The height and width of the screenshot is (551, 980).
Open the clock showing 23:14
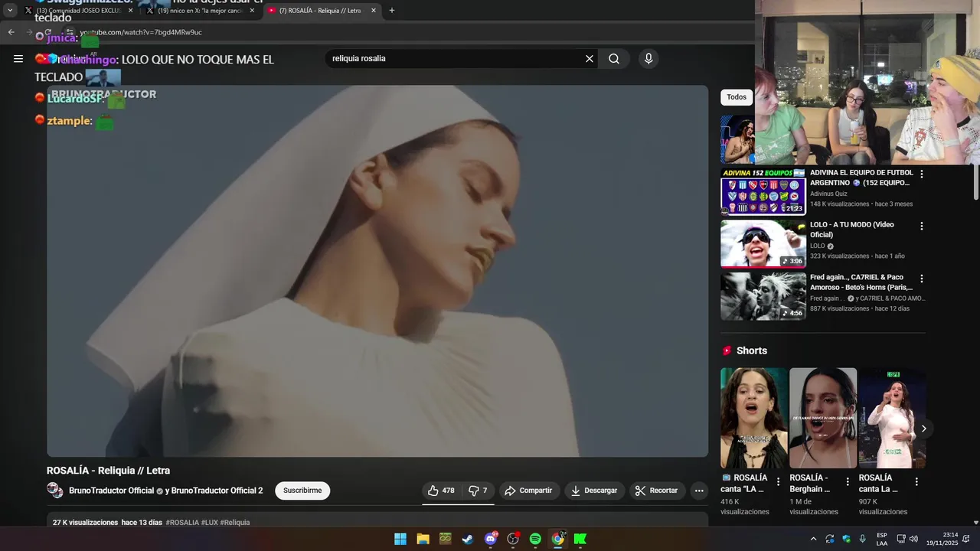coord(942,539)
